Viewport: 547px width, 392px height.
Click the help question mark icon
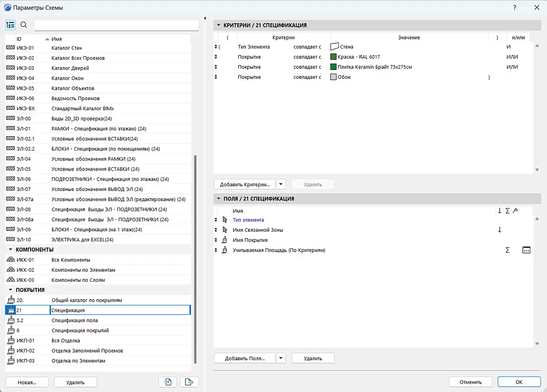[515, 7]
